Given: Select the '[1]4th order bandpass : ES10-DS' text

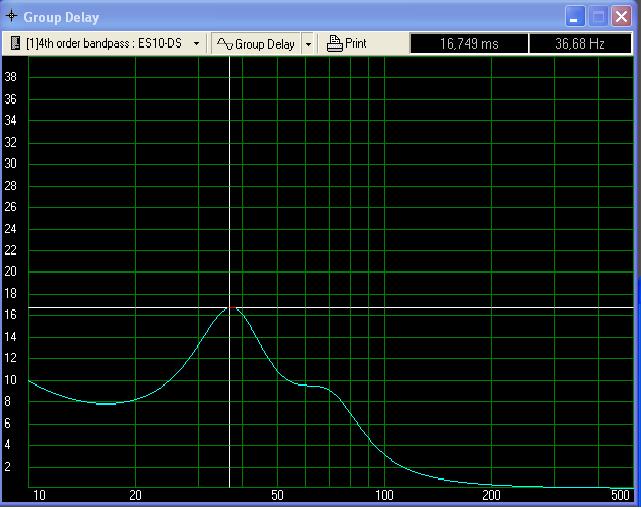Looking at the screenshot, I should click(103, 44).
